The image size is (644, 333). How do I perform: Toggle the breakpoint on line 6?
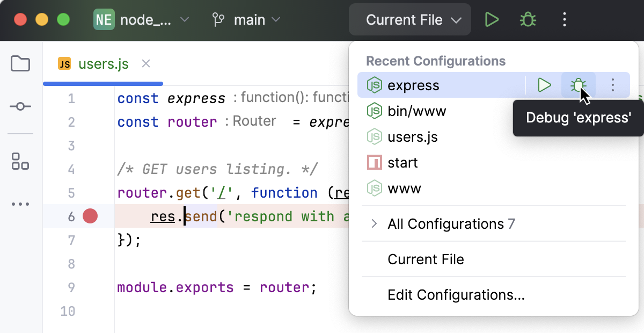tap(90, 216)
